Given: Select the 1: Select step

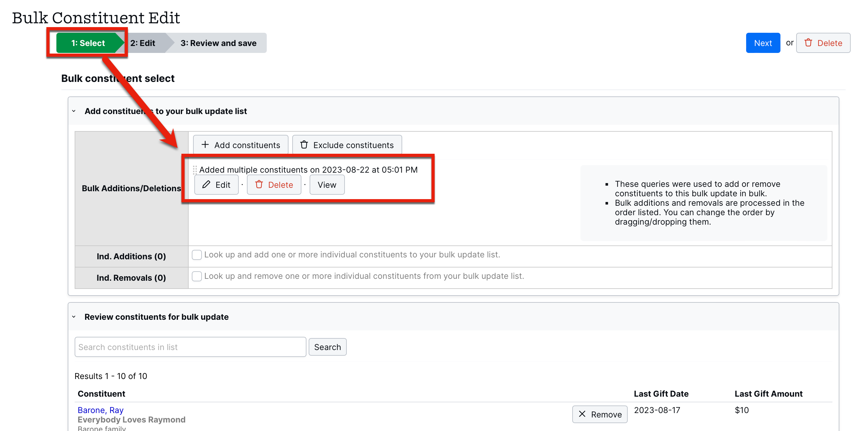Looking at the screenshot, I should click(88, 43).
